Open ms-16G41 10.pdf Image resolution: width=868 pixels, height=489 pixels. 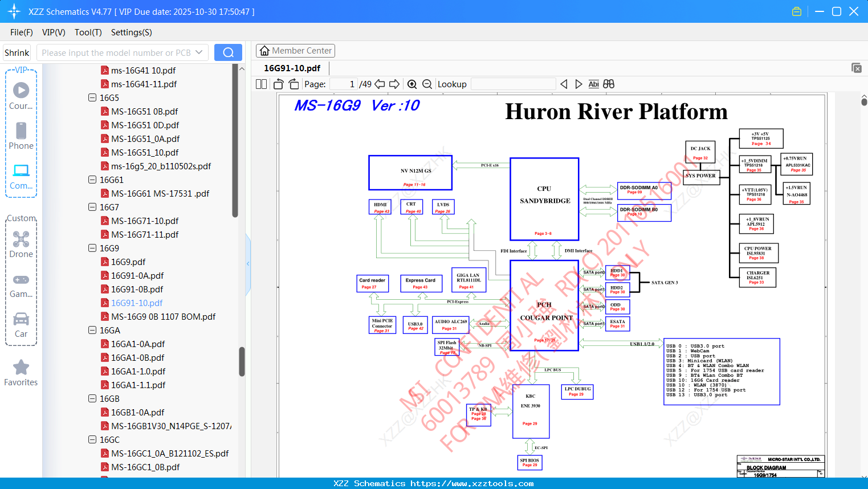pos(143,70)
